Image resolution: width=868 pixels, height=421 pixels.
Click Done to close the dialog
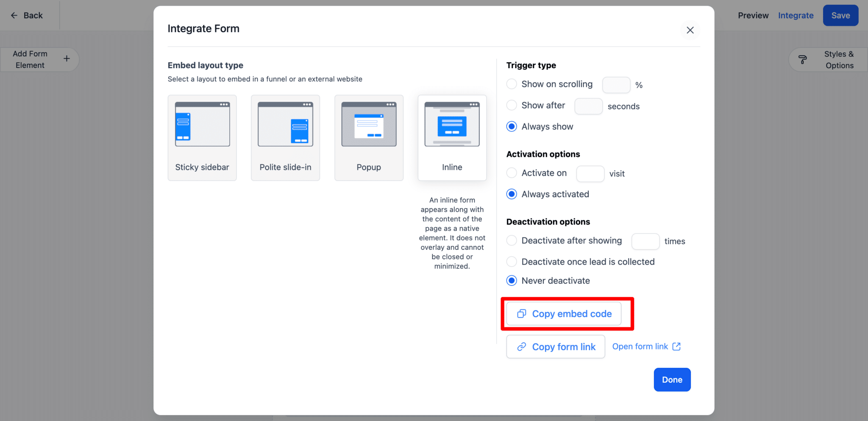[672, 379]
